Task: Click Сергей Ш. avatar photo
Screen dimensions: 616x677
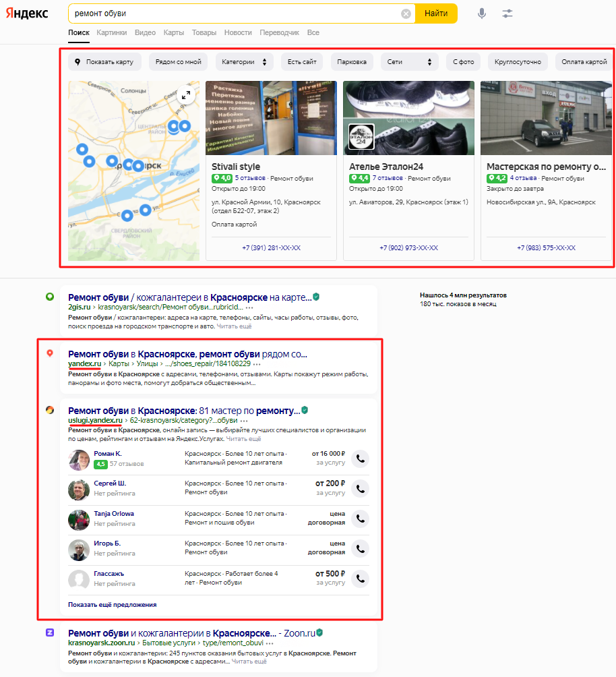Action: tap(79, 490)
